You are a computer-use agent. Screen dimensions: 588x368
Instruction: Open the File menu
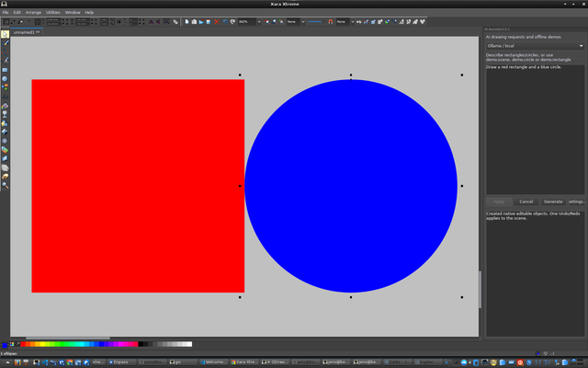[x=6, y=12]
